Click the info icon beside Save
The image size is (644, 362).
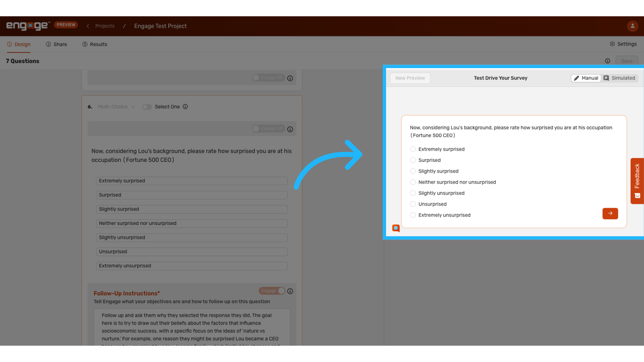[607, 61]
